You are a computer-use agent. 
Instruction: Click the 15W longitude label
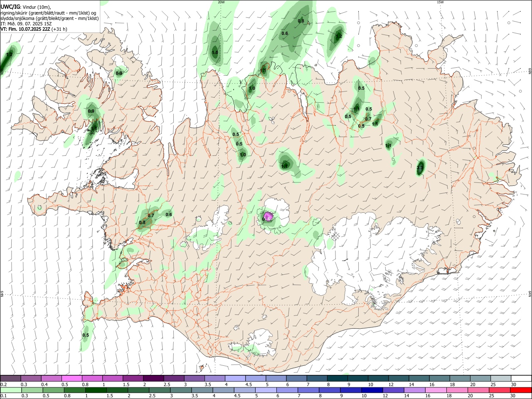pos(441,2)
